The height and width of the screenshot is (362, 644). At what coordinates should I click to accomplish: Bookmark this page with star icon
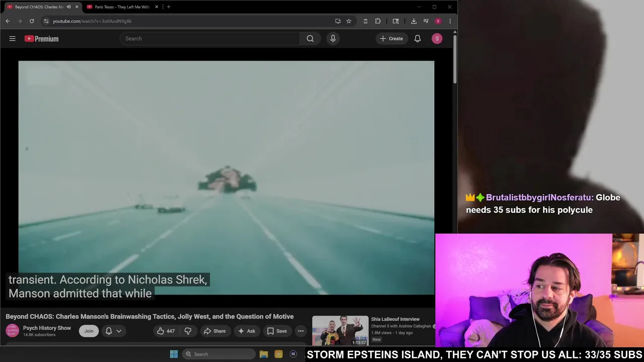tap(349, 21)
